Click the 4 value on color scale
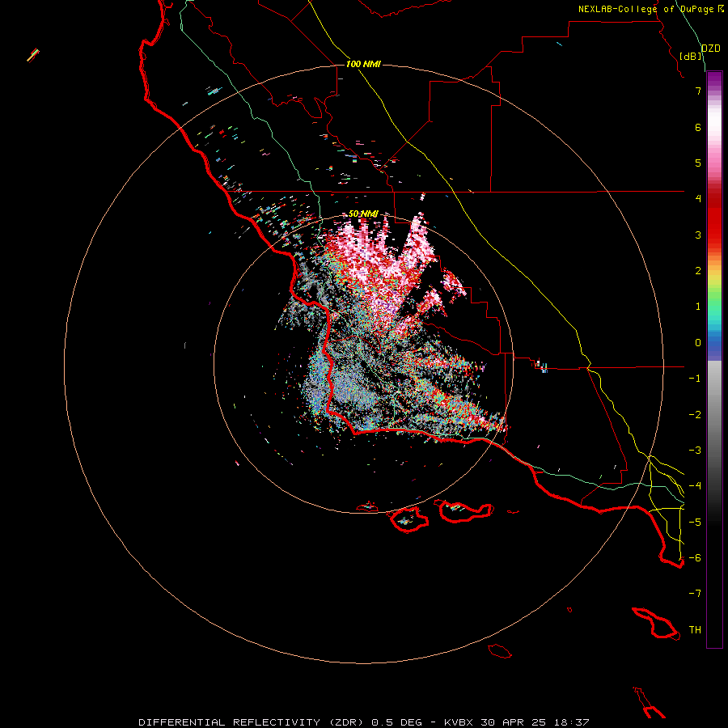Screen dimensions: 728x728 (698, 199)
